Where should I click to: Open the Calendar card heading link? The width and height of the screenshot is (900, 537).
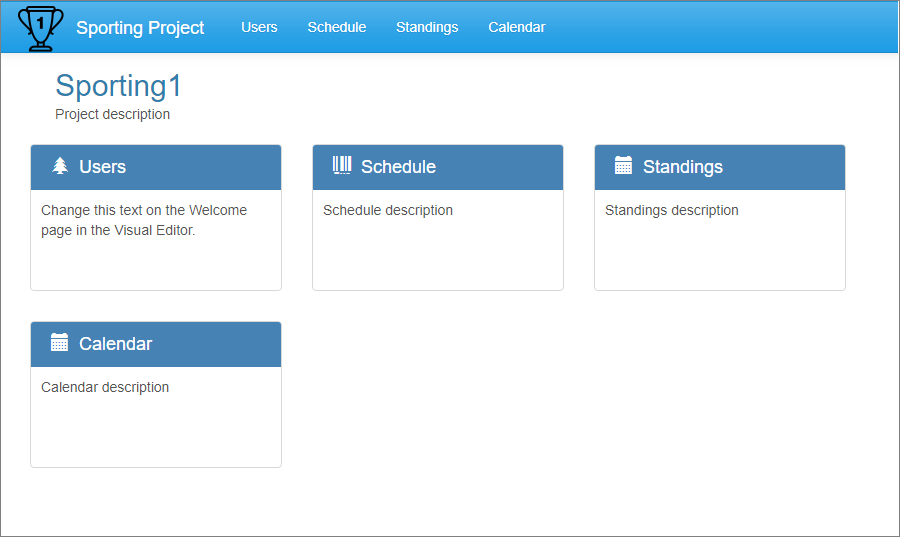(116, 344)
